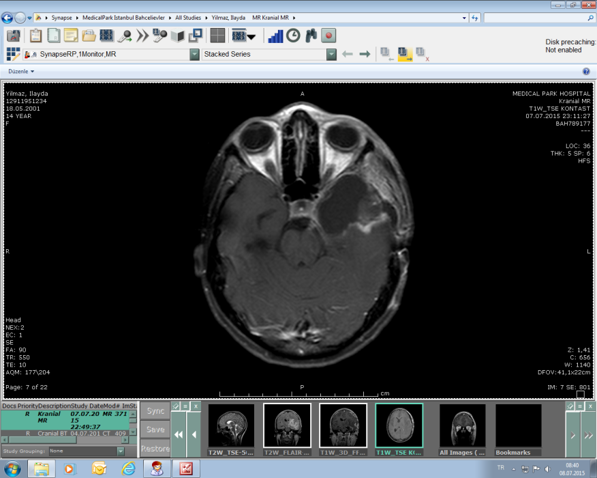
Task: Click the Restore button
Action: pyautogui.click(x=155, y=448)
